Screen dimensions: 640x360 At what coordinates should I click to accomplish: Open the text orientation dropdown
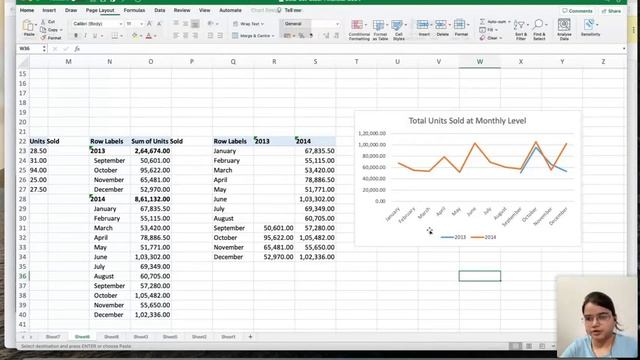tap(212, 24)
